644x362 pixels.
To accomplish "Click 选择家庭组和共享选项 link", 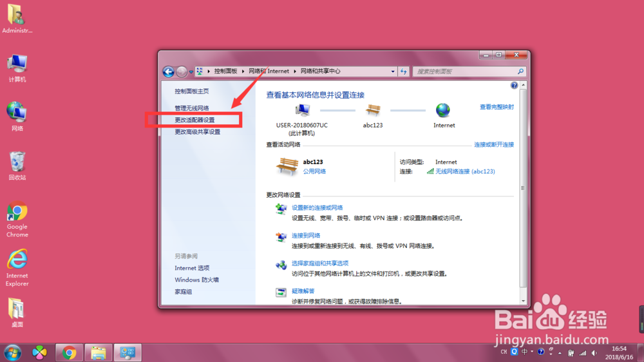I will tap(320, 263).
